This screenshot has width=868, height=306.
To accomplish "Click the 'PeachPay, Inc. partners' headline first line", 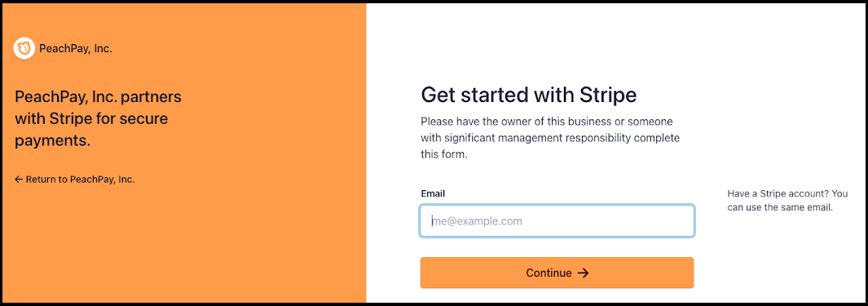I will click(98, 97).
